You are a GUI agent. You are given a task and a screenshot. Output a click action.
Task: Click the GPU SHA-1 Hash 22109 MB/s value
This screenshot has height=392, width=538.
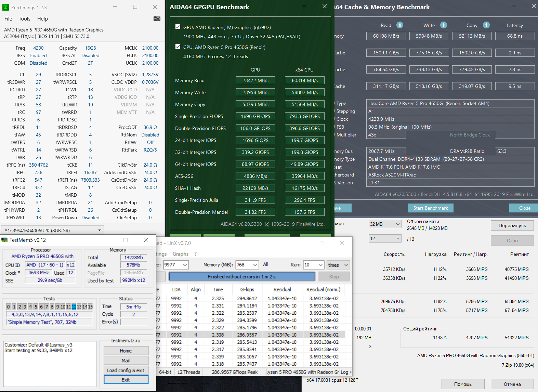pos(255,188)
